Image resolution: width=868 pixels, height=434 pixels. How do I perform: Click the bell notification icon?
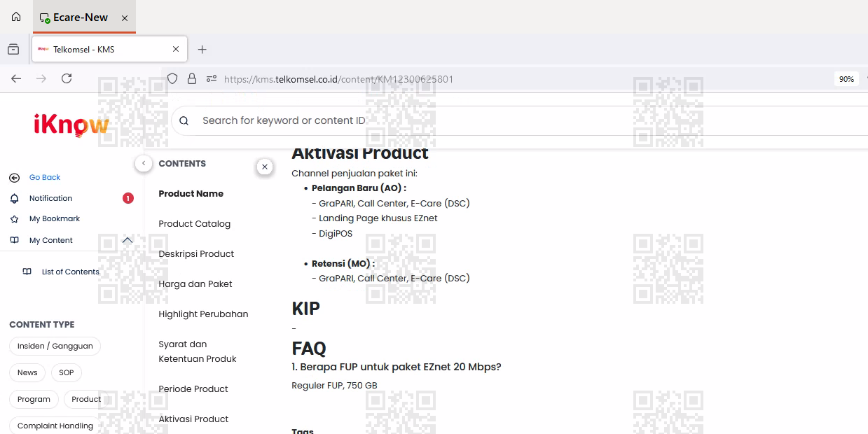pos(14,198)
